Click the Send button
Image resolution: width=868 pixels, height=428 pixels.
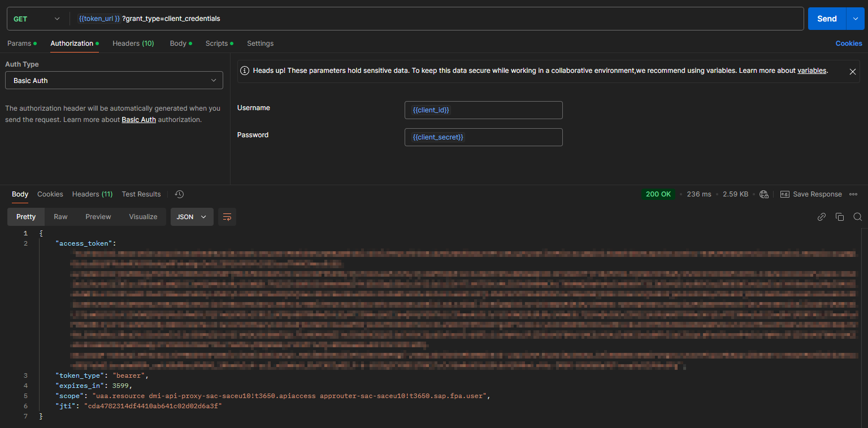pyautogui.click(x=826, y=19)
